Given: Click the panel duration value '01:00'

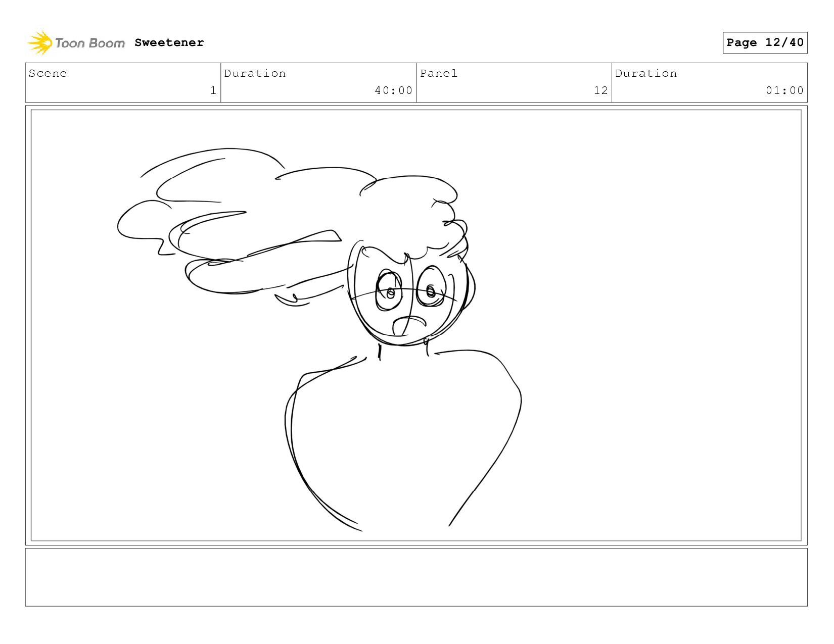Looking at the screenshot, I should [x=784, y=90].
